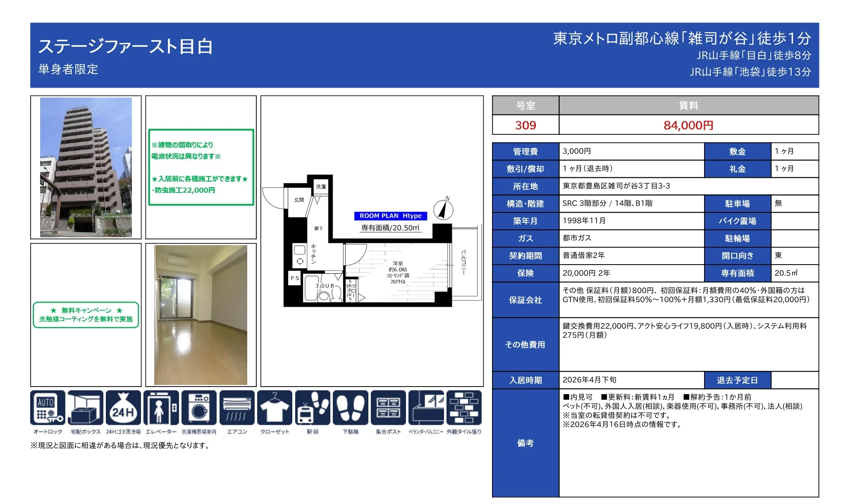Click the free photocatalyst coating campaign banner

(86, 315)
